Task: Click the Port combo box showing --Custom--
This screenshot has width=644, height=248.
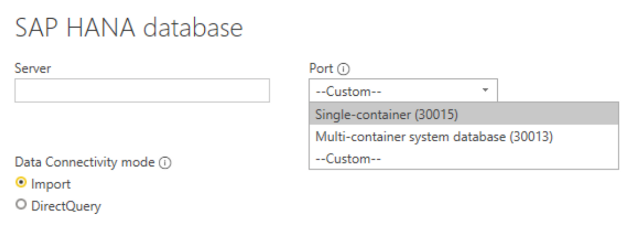Action: (x=403, y=91)
